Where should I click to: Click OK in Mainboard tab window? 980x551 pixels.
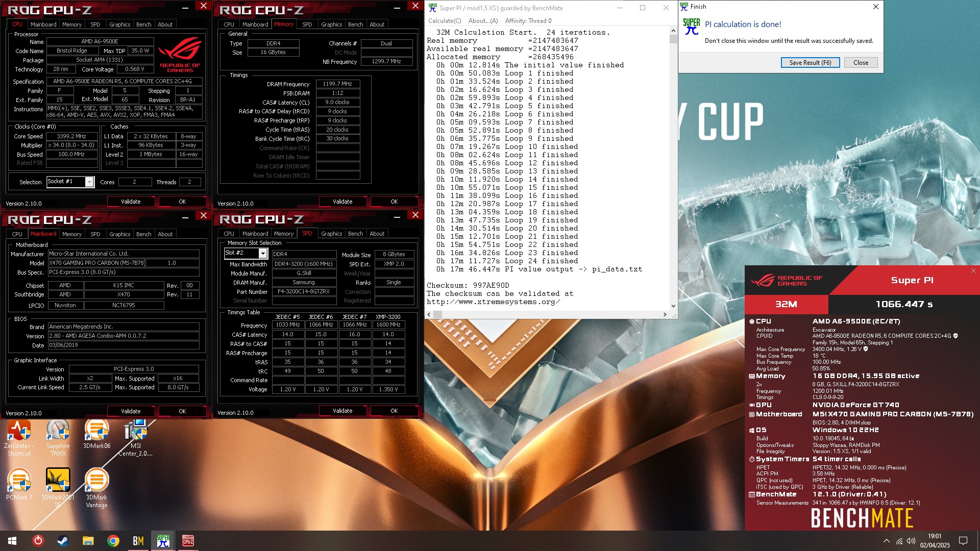point(182,411)
